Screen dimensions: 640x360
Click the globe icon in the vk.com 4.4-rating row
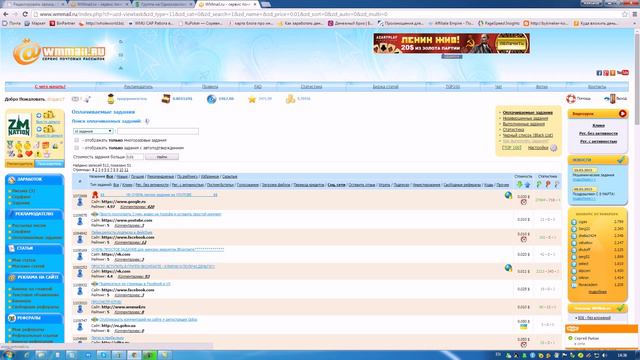click(508, 268)
